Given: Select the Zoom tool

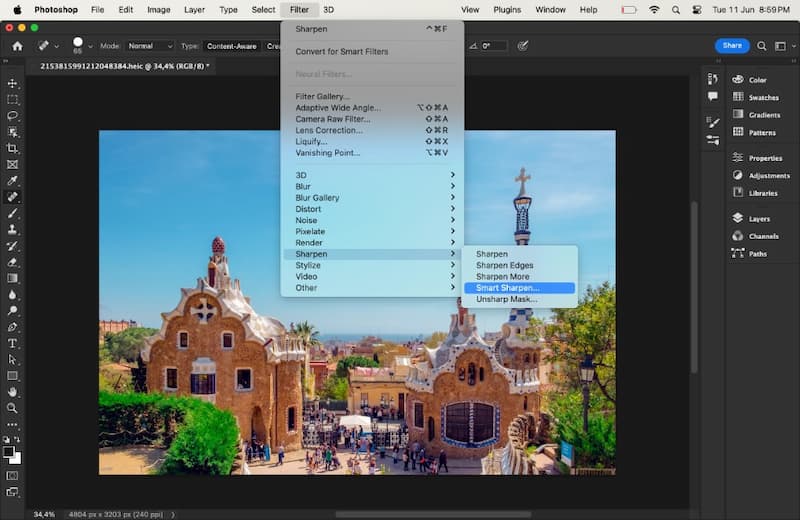Looking at the screenshot, I should point(12,408).
